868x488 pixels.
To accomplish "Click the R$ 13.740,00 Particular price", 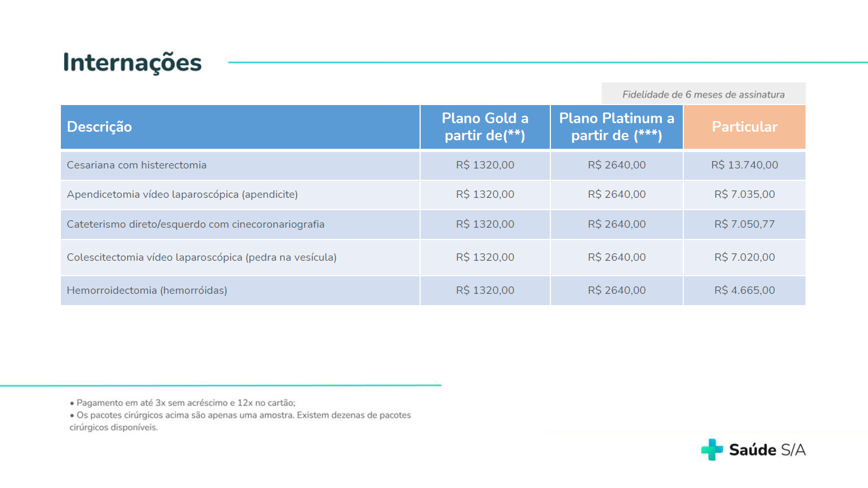I will point(744,165).
